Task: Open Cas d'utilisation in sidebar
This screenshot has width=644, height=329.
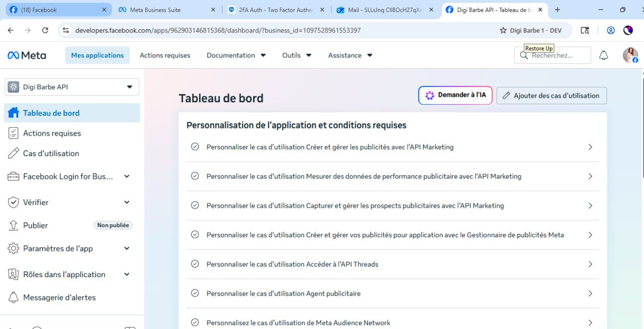Action: [x=72, y=153]
